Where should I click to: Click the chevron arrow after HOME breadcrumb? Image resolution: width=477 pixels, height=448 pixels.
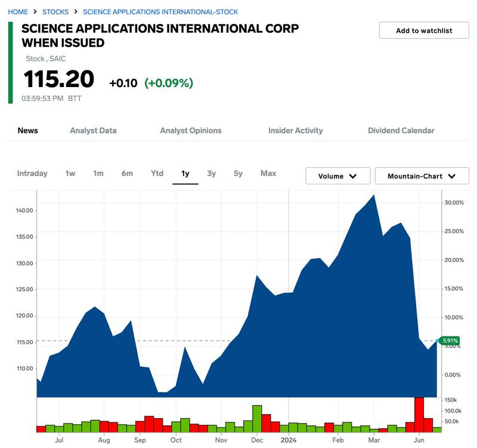click(x=35, y=12)
